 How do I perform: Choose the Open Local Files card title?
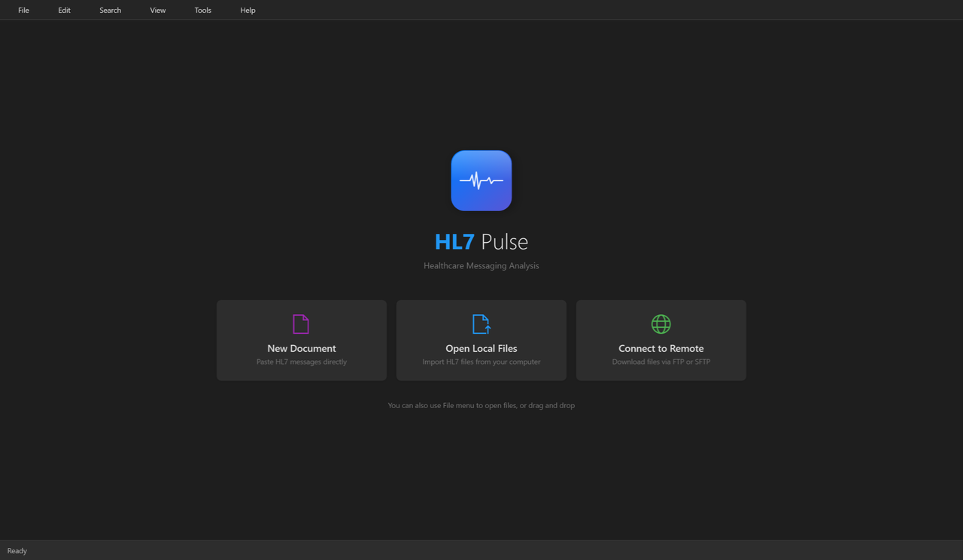[x=481, y=348]
